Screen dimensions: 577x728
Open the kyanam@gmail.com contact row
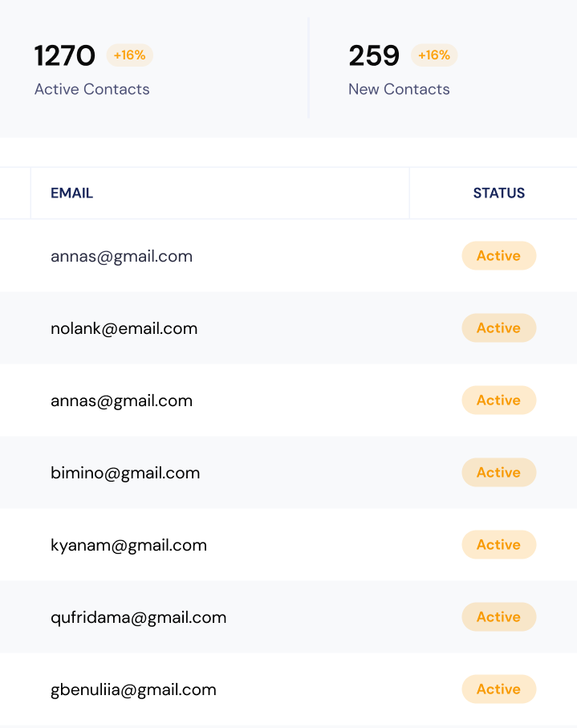click(128, 545)
